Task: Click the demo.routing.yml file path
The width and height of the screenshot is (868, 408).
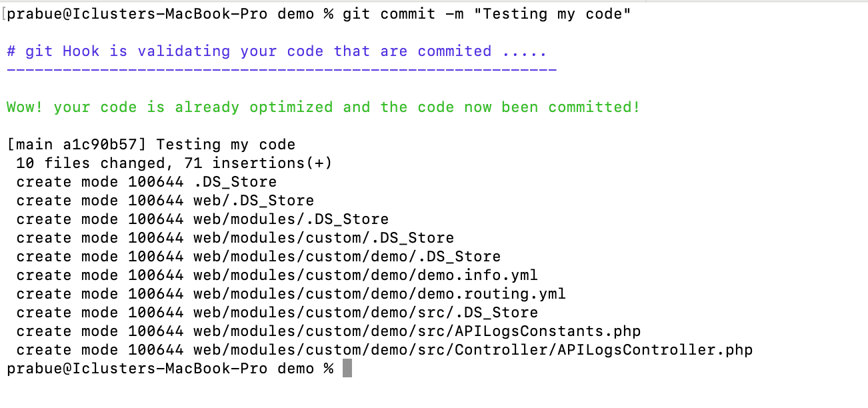Action: (x=379, y=294)
